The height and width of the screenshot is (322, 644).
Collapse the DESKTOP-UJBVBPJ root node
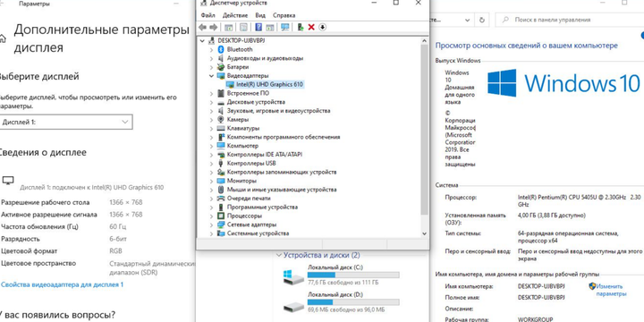[201, 40]
